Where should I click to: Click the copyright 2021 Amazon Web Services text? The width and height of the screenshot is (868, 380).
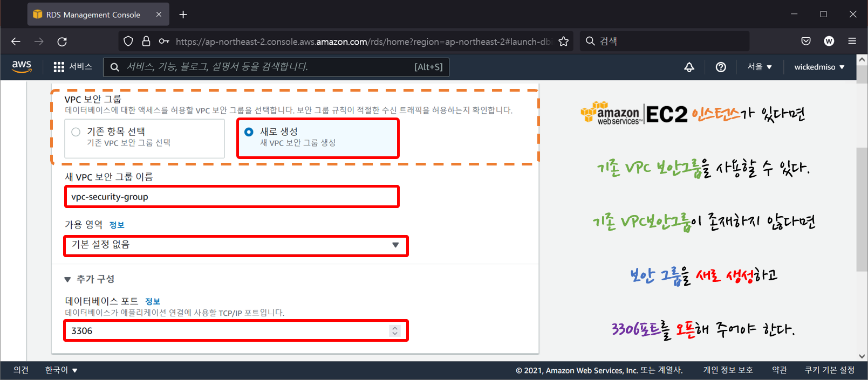pos(599,370)
